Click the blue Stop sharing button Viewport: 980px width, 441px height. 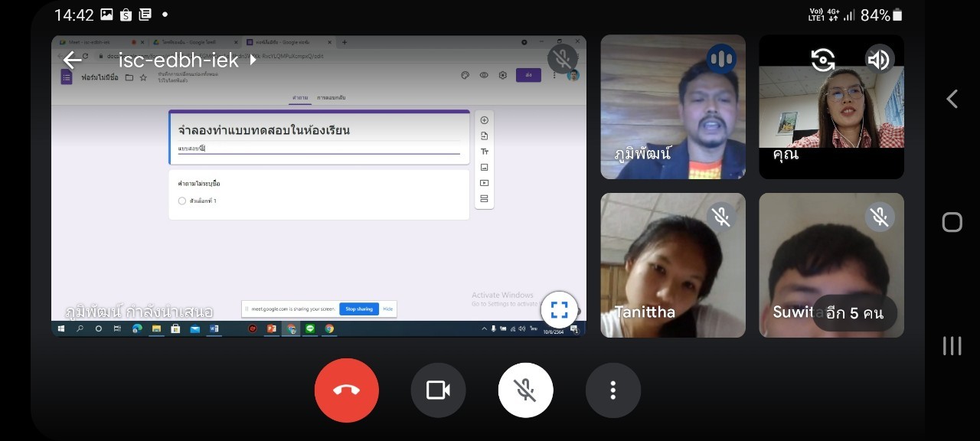pos(359,309)
